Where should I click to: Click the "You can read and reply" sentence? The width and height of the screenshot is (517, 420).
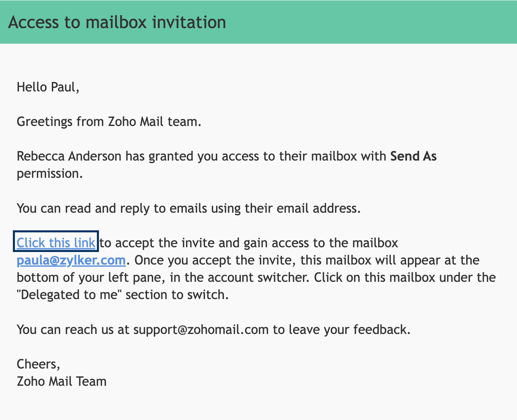click(x=188, y=208)
